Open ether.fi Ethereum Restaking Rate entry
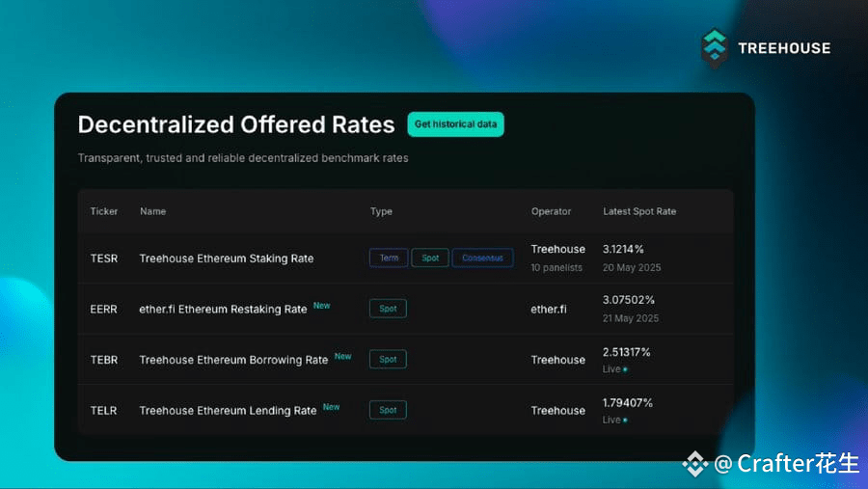Image resolution: width=868 pixels, height=489 pixels. click(223, 309)
